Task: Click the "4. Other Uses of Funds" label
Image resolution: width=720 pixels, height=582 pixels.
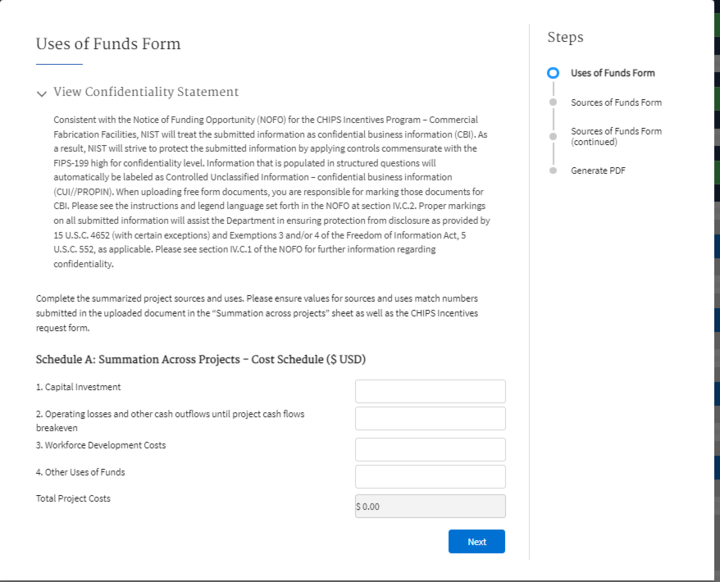Action: tap(81, 472)
